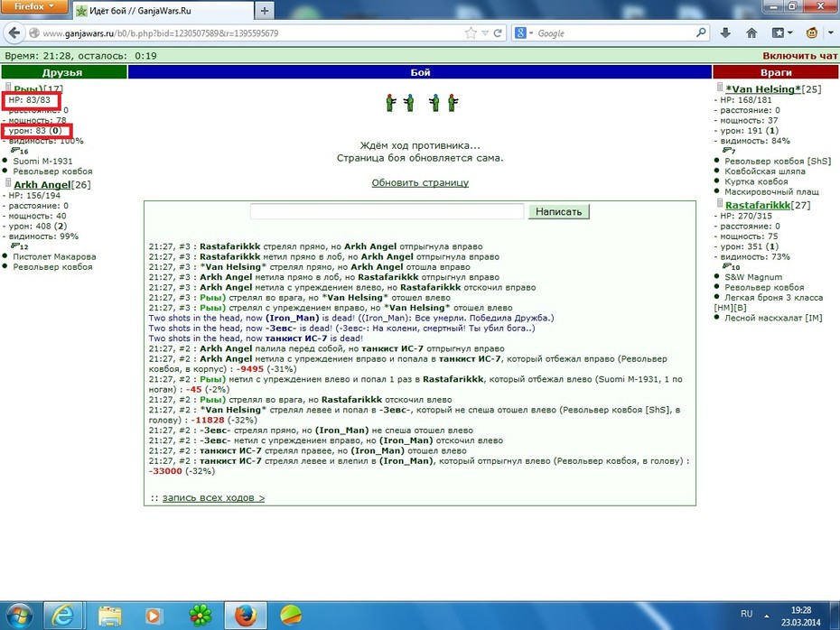Click the 'Включить чат' link
This screenshot has width=840, height=630.
pos(800,56)
